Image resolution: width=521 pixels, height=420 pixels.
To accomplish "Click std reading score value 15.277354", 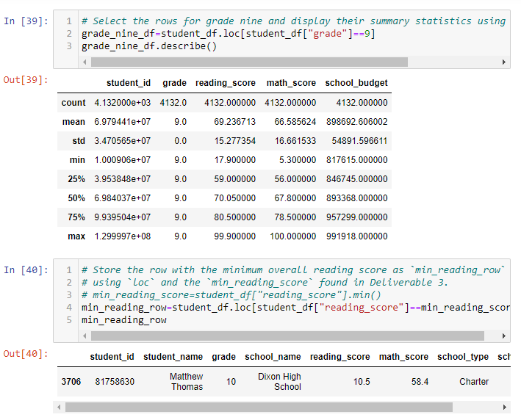I will 234,141.
